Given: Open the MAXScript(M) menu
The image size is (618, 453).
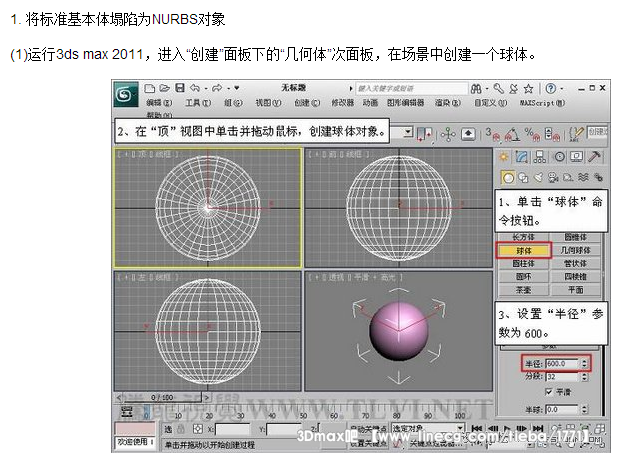Looking at the screenshot, I should pyautogui.click(x=542, y=103).
